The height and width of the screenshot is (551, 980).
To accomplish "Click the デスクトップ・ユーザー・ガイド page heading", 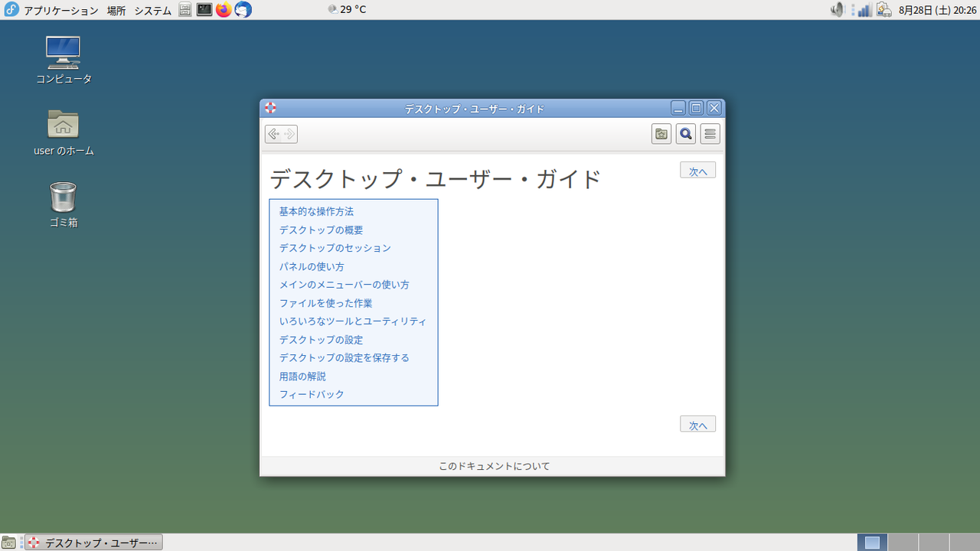I will [x=435, y=179].
